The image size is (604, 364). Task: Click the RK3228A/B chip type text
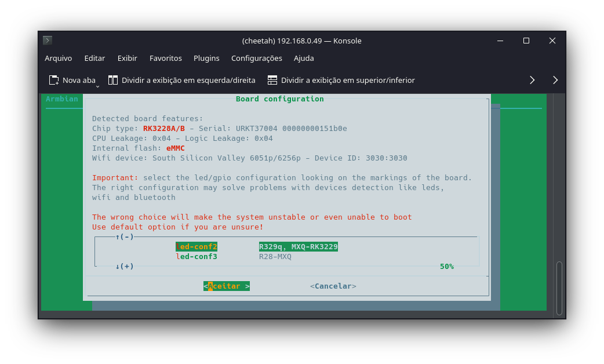point(163,128)
